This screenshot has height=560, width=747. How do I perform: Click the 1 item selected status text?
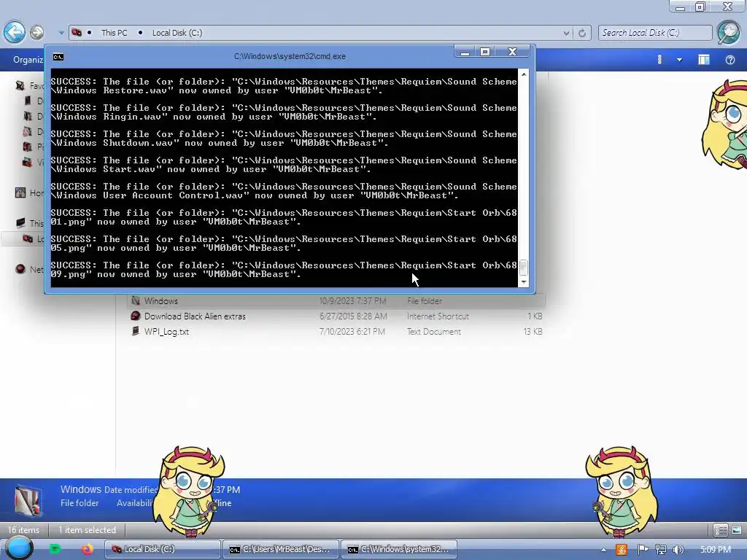88,530
